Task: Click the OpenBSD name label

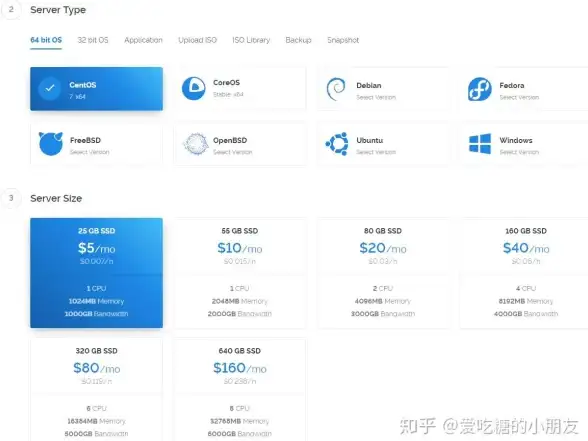Action: (230, 140)
